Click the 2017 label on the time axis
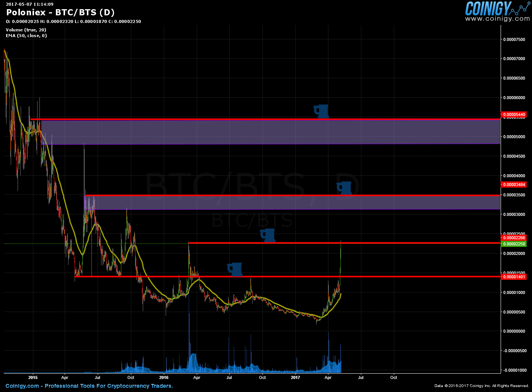This screenshot has width=532, height=392. click(295, 377)
